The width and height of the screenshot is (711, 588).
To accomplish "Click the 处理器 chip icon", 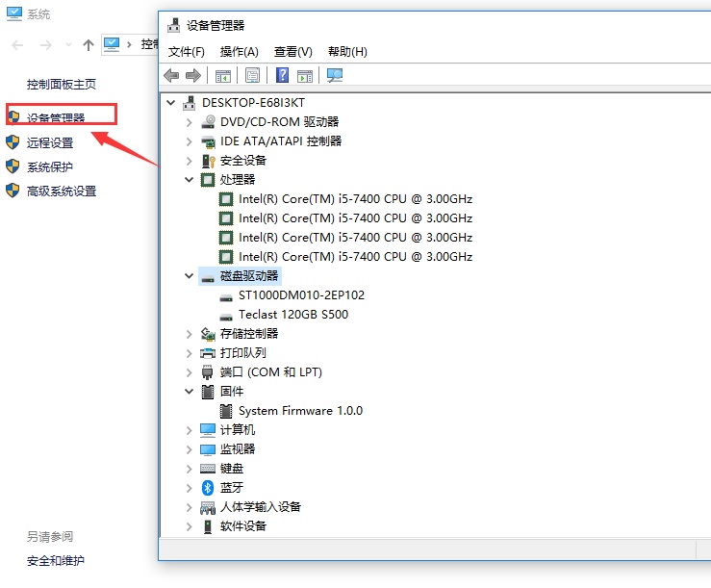I will (x=208, y=180).
